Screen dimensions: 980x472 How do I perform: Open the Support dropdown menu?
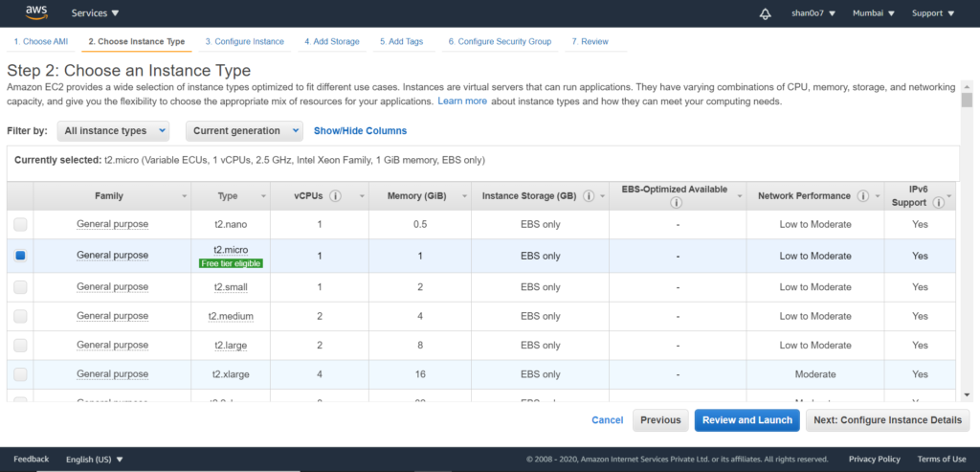933,13
